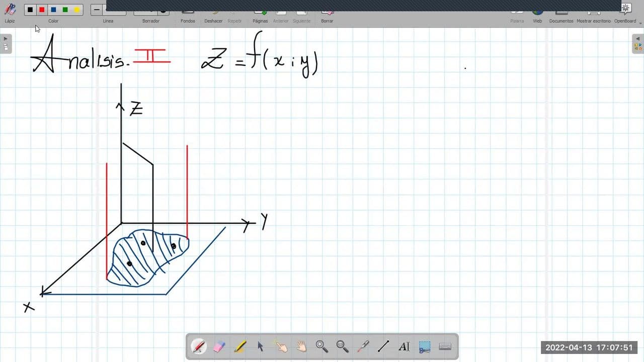The height and width of the screenshot is (362, 644).
Task: Choose the yellow Highlighter tool
Action: [240, 346]
